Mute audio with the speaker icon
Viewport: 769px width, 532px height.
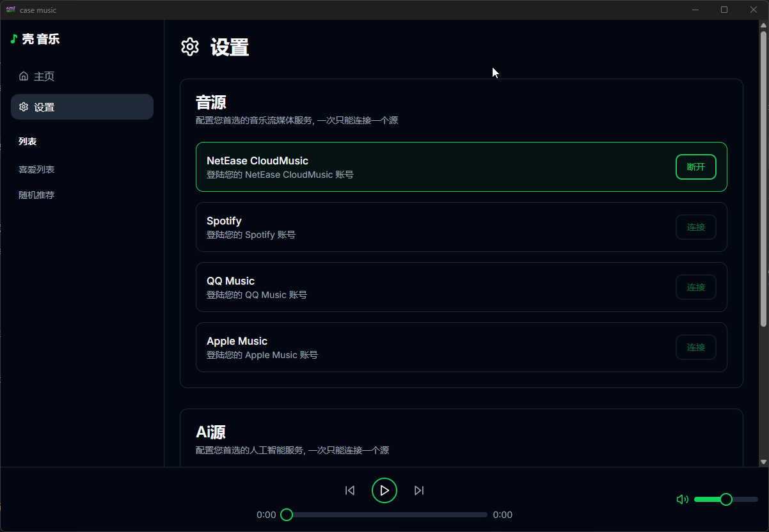click(x=683, y=499)
